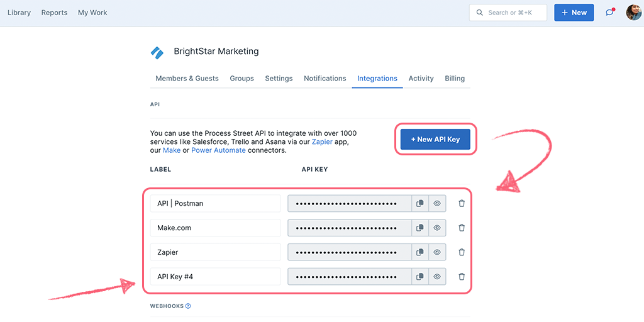Screen dimensions: 644x322
Task: Open the Make connector link
Action: 172,150
